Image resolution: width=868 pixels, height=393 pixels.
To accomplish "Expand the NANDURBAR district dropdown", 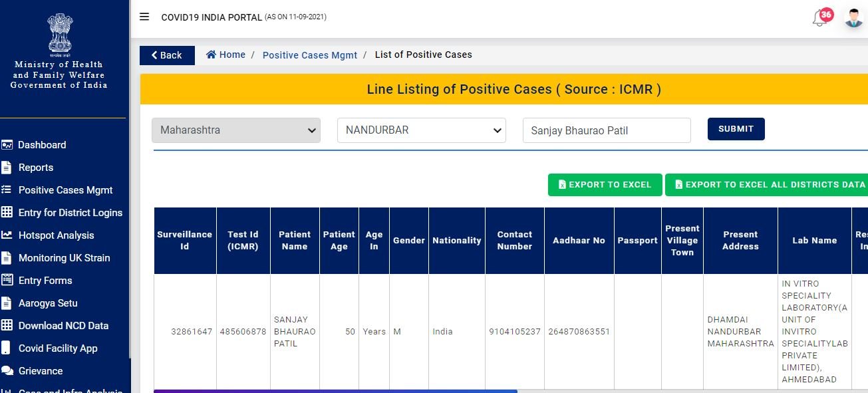I will [x=421, y=130].
